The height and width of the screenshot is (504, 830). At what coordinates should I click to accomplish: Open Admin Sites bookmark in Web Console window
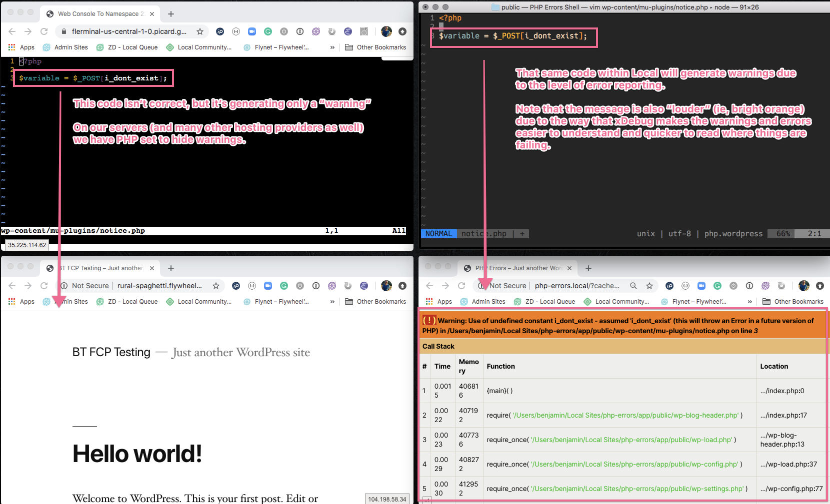65,47
